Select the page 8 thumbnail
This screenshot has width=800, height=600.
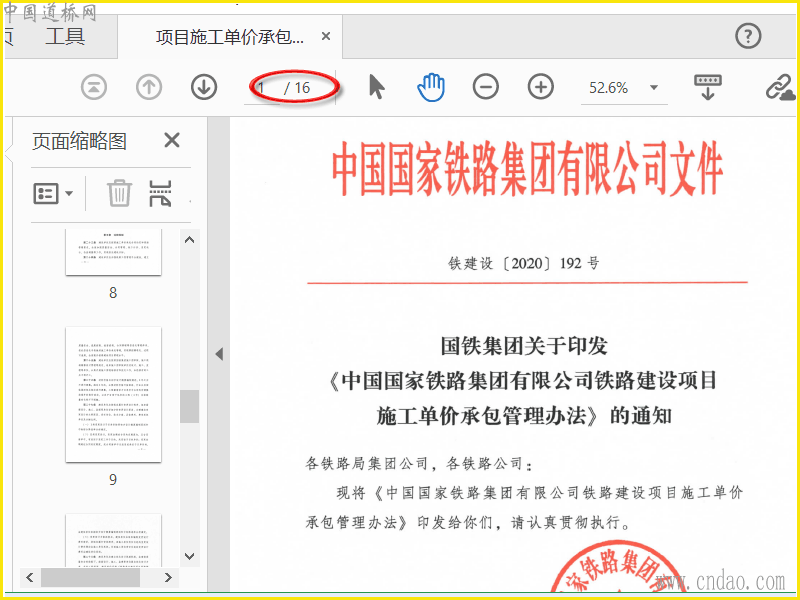113,252
